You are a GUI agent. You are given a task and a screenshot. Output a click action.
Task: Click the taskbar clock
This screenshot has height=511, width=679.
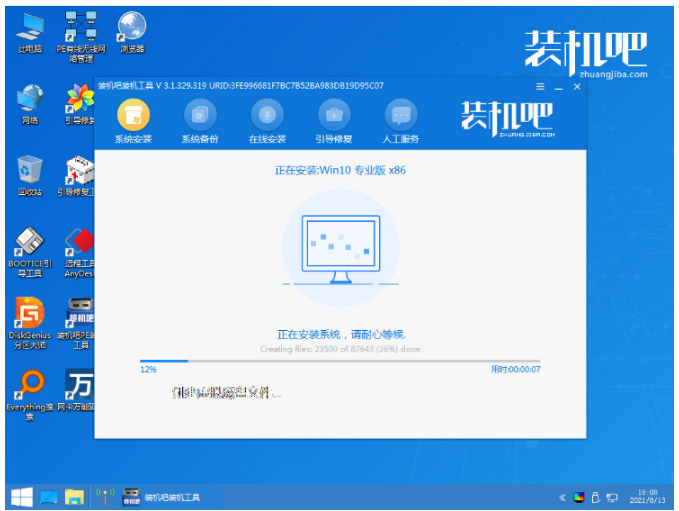pyautogui.click(x=647, y=496)
